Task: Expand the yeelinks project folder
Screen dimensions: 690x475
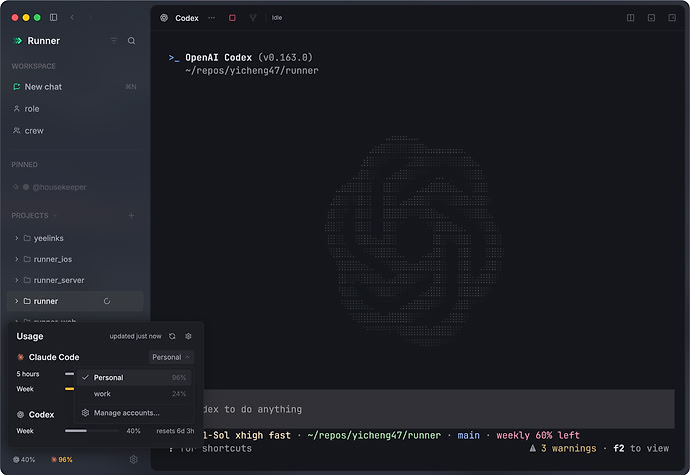Action: point(17,238)
